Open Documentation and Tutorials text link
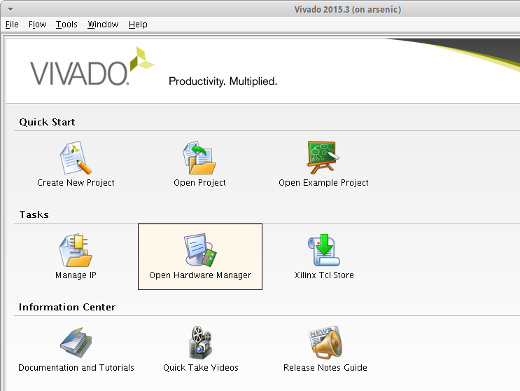The height and width of the screenshot is (391, 520). 76,367
